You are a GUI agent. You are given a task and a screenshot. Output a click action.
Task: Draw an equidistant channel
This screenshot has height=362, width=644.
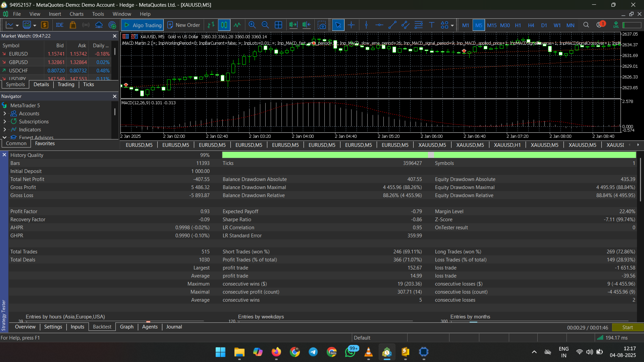point(406,25)
